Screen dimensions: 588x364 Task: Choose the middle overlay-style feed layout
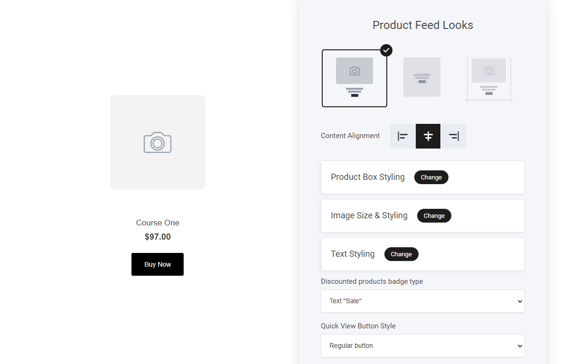422,77
